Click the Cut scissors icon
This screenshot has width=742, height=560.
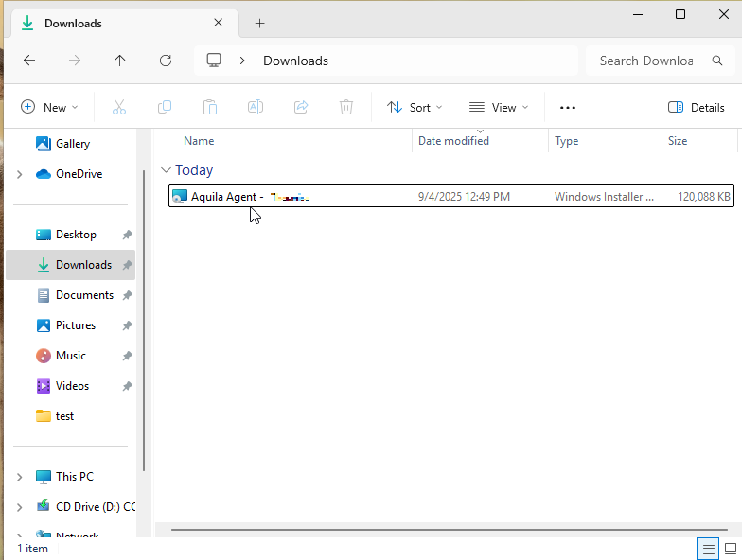119,107
